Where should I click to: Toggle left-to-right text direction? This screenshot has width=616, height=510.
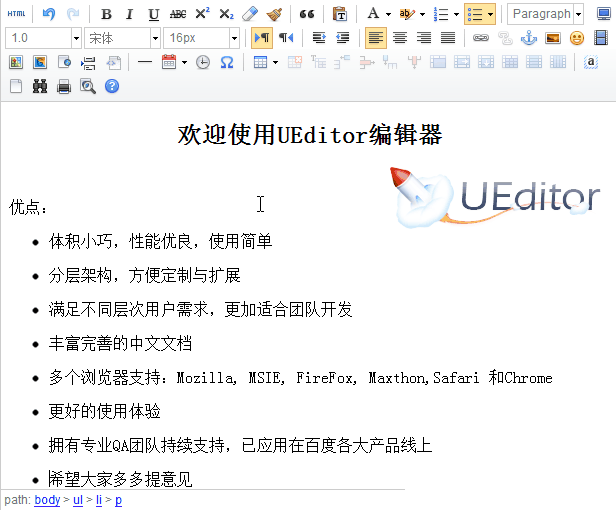coord(261,38)
